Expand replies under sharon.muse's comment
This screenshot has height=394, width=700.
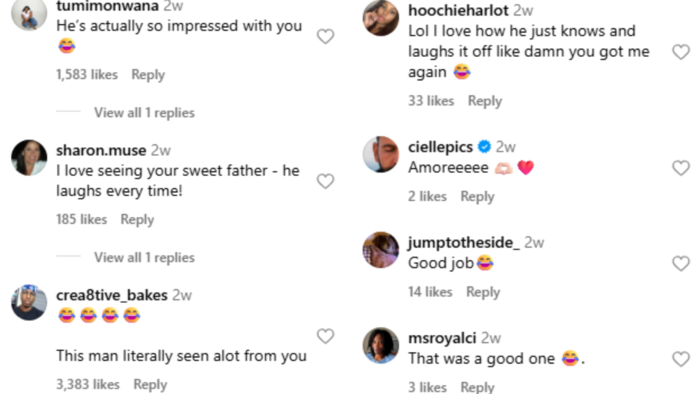tap(144, 257)
